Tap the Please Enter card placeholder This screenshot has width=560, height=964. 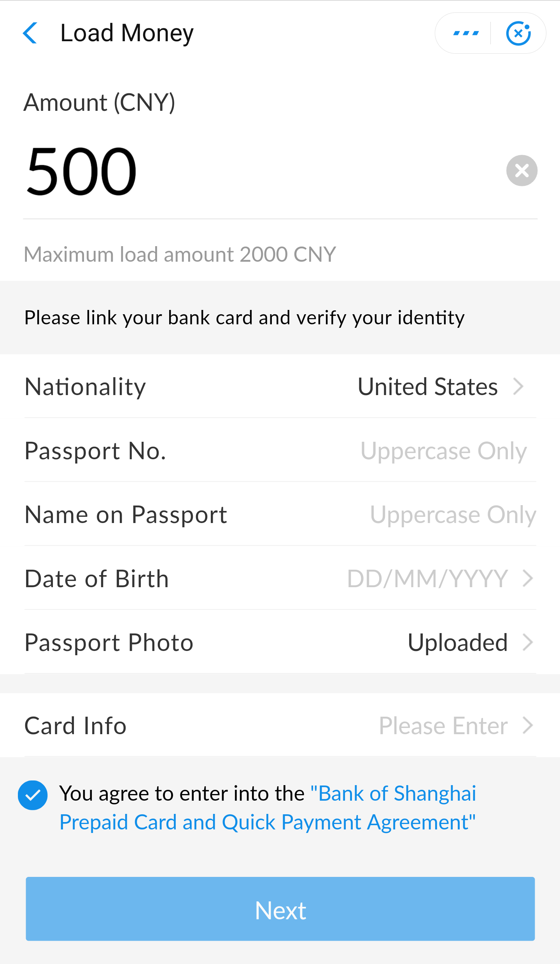pos(443,726)
